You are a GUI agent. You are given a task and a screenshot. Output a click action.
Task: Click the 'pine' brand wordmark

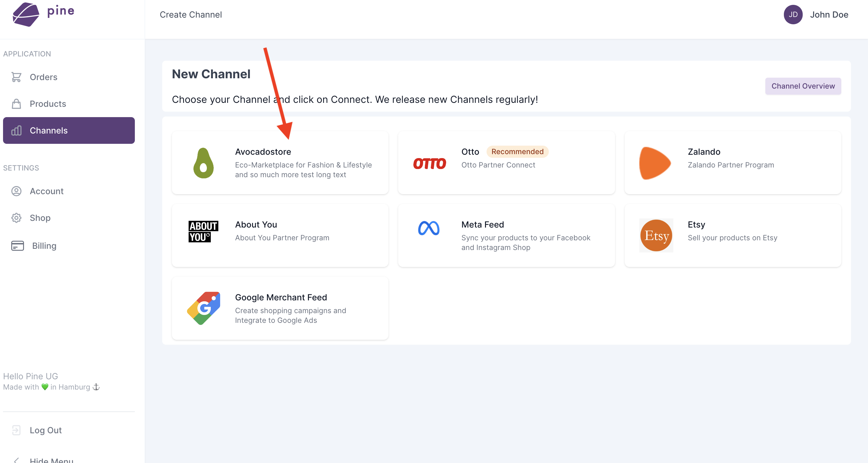pyautogui.click(x=61, y=11)
